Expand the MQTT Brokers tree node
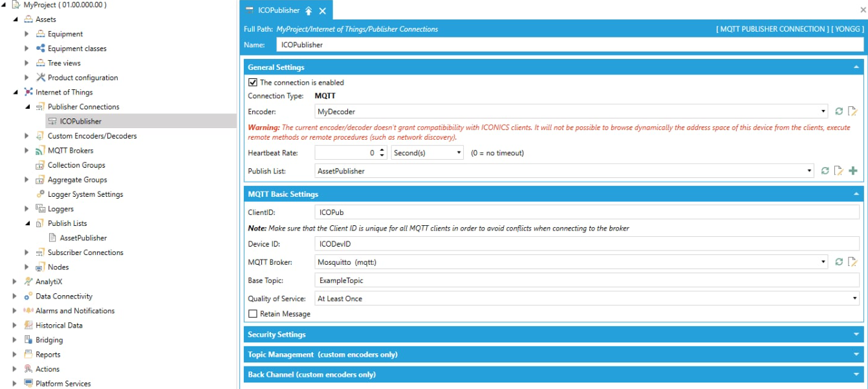 [27, 151]
